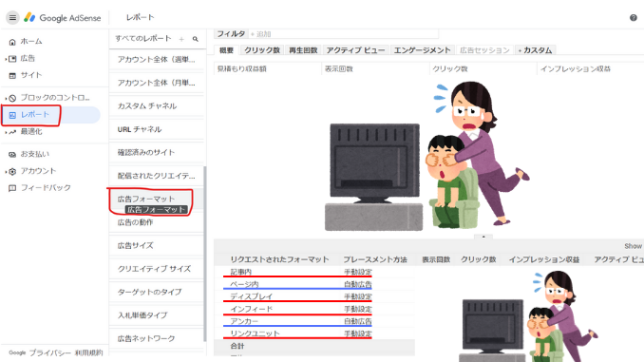This screenshot has width=644, height=362.
Task: Open the help question mark icon
Action: pyautogui.click(x=634, y=18)
